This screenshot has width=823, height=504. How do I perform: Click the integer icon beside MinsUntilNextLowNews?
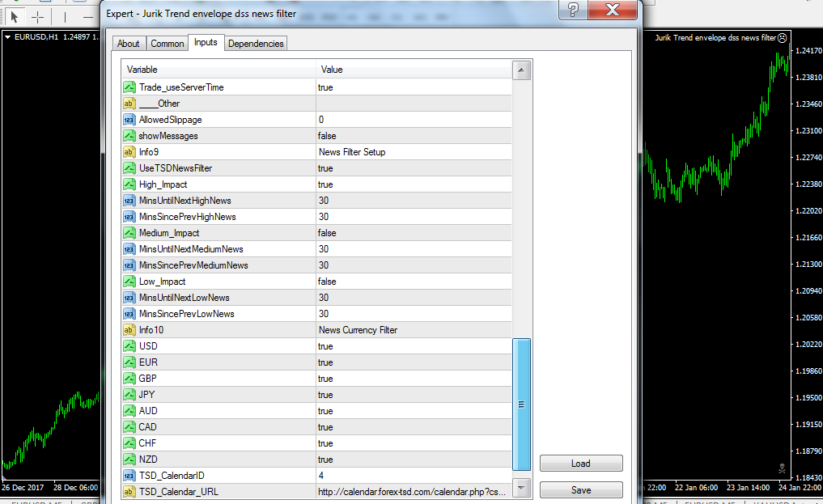click(129, 298)
